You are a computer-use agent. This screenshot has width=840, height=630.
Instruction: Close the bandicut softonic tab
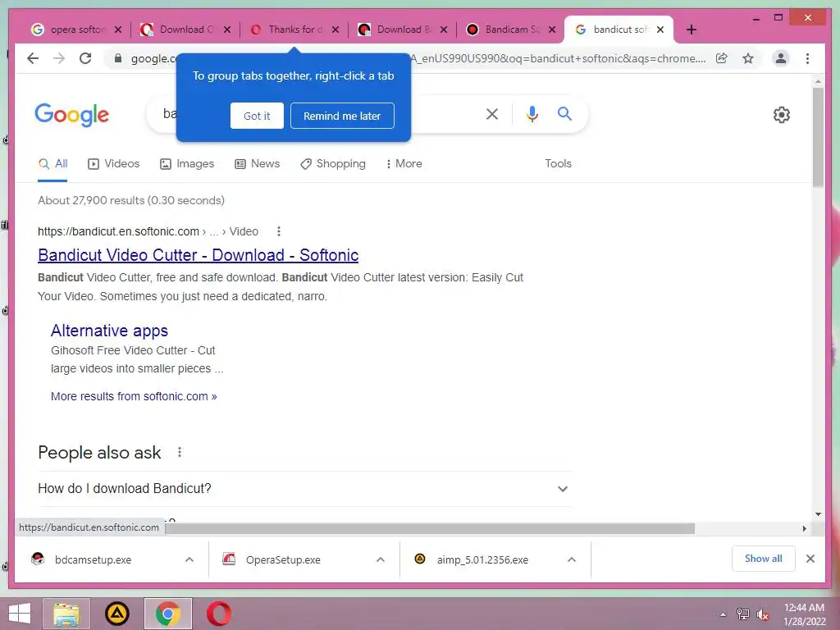click(x=660, y=30)
